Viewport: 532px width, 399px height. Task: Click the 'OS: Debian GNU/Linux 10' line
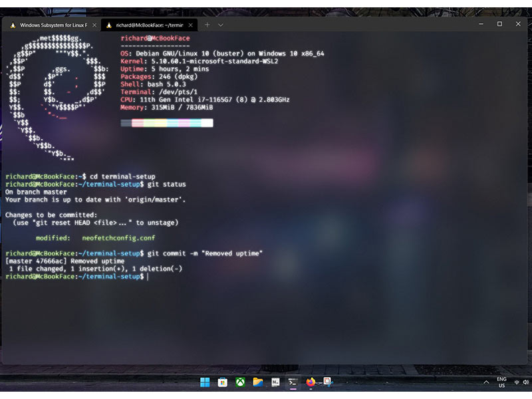pos(222,53)
